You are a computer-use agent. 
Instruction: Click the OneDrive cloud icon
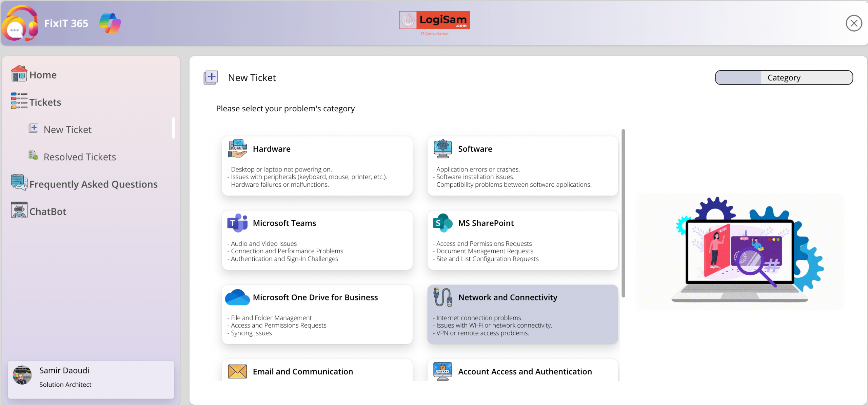tap(237, 297)
